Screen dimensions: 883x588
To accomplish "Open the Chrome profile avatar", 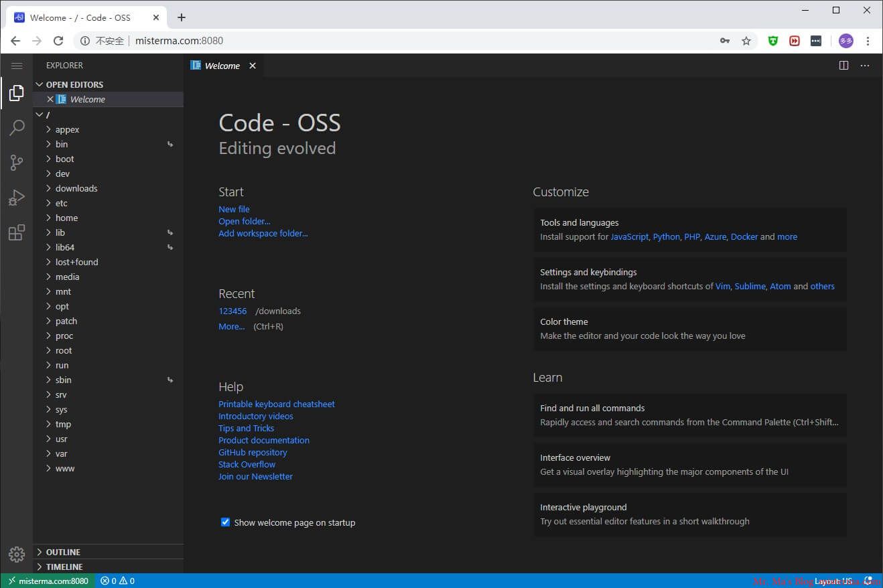I will coord(846,41).
